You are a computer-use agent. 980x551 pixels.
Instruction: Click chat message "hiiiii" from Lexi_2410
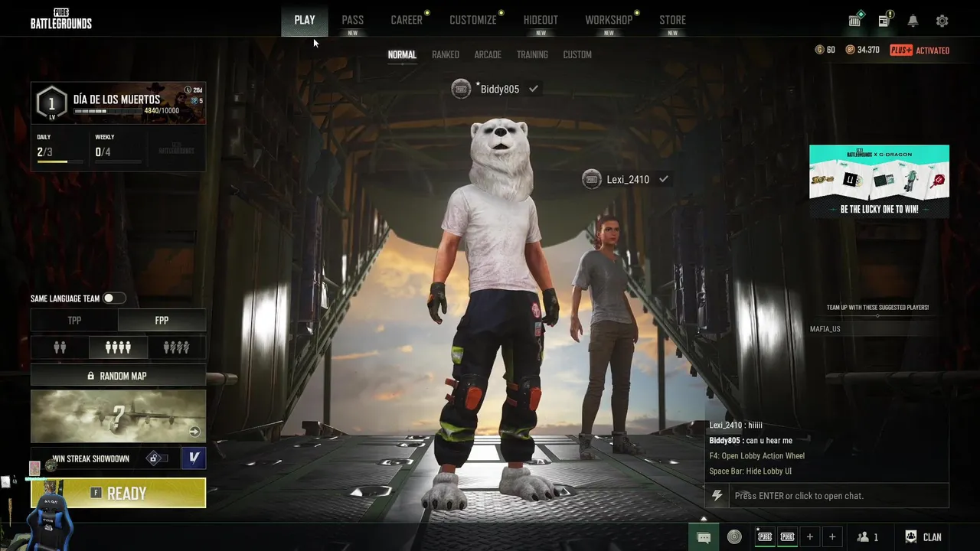(755, 425)
